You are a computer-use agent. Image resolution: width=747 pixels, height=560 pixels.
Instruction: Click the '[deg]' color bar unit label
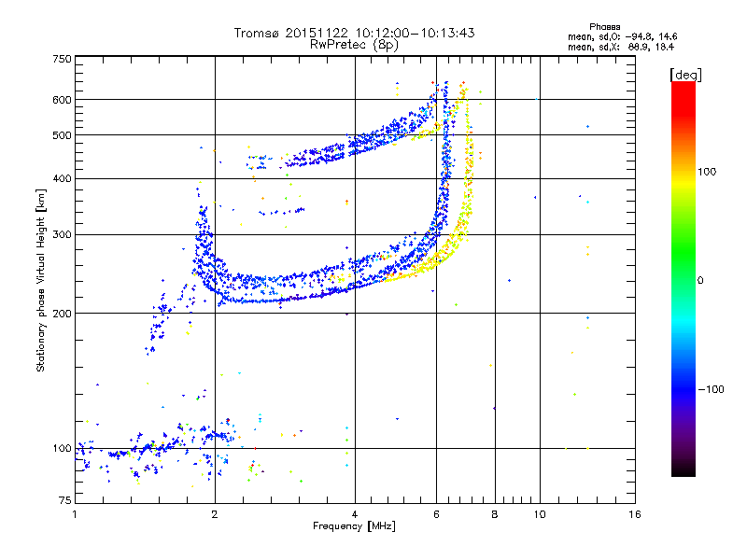[685, 75]
